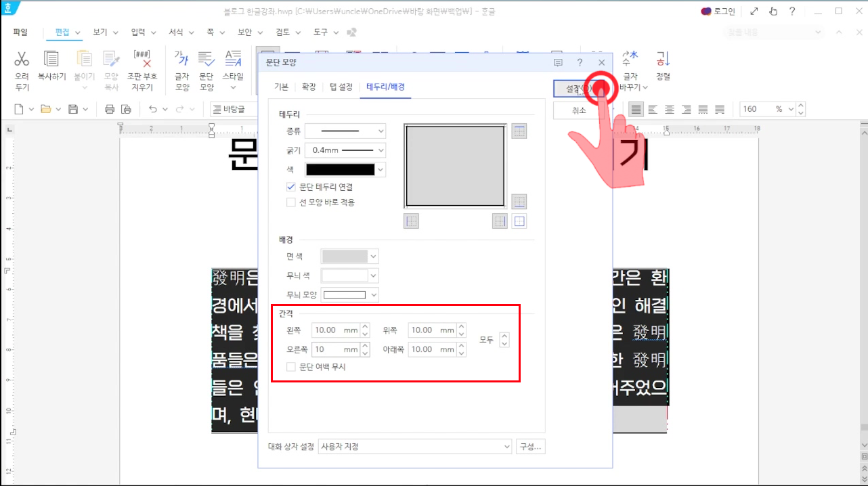Open the 서식 menu
Screen dimensions: 868x486
coord(181,32)
